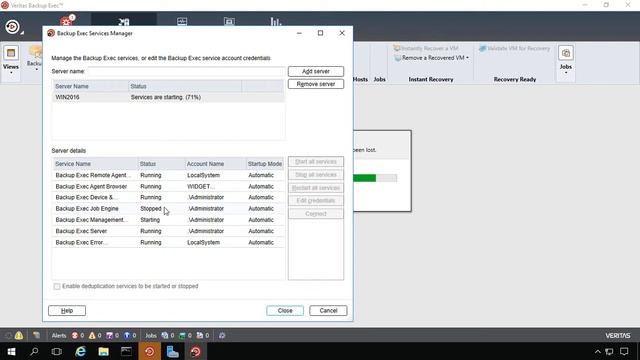
Task: Open the Home tab with notification badge
Action: click(x=67, y=21)
